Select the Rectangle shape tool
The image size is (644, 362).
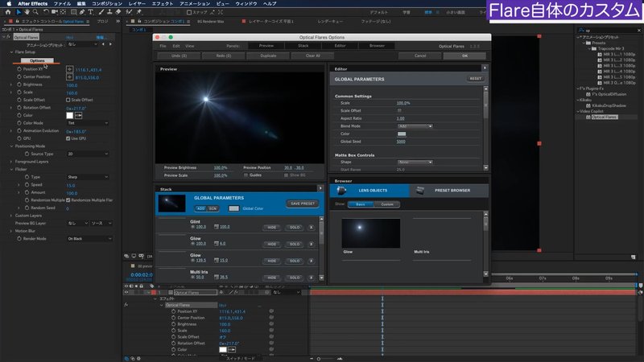pos(73,12)
